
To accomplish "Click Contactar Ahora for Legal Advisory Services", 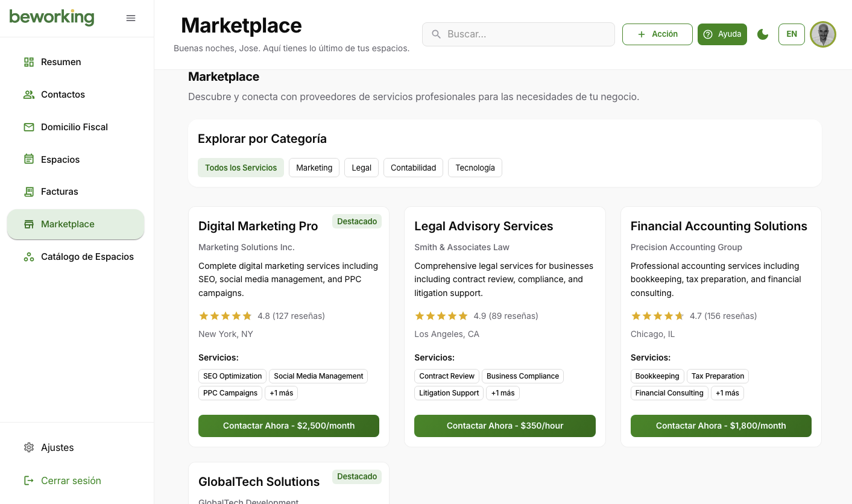I will 505,426.
